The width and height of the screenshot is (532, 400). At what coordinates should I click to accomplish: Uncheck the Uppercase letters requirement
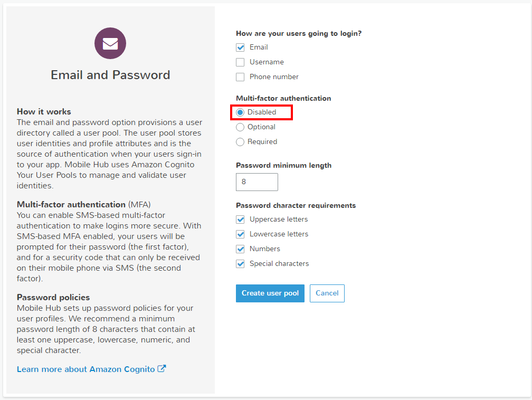(x=240, y=220)
